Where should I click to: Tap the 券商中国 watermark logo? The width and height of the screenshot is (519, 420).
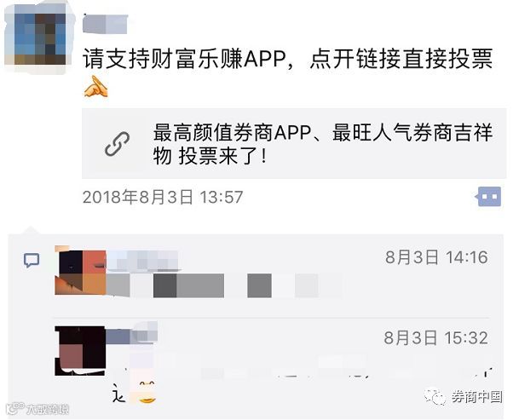point(463,396)
